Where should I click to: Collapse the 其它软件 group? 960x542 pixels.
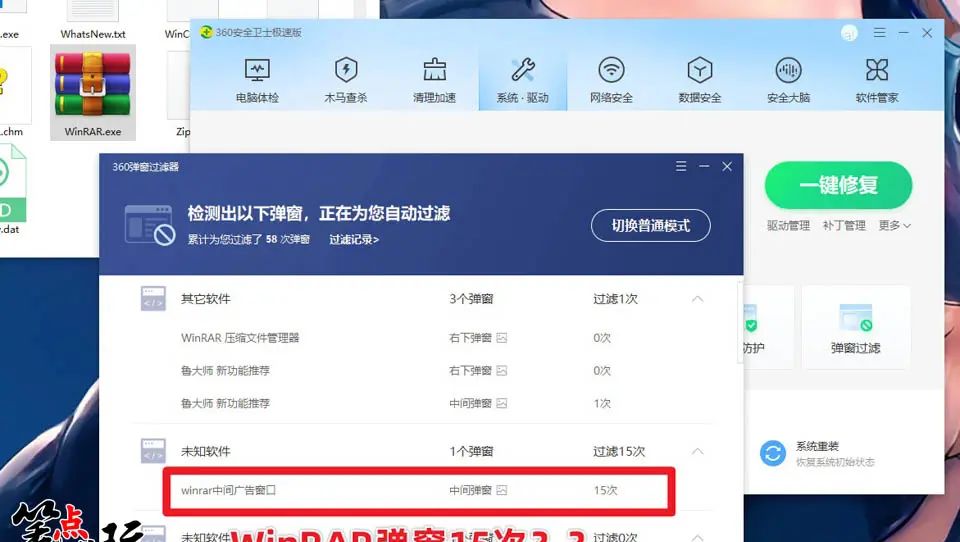click(x=697, y=299)
